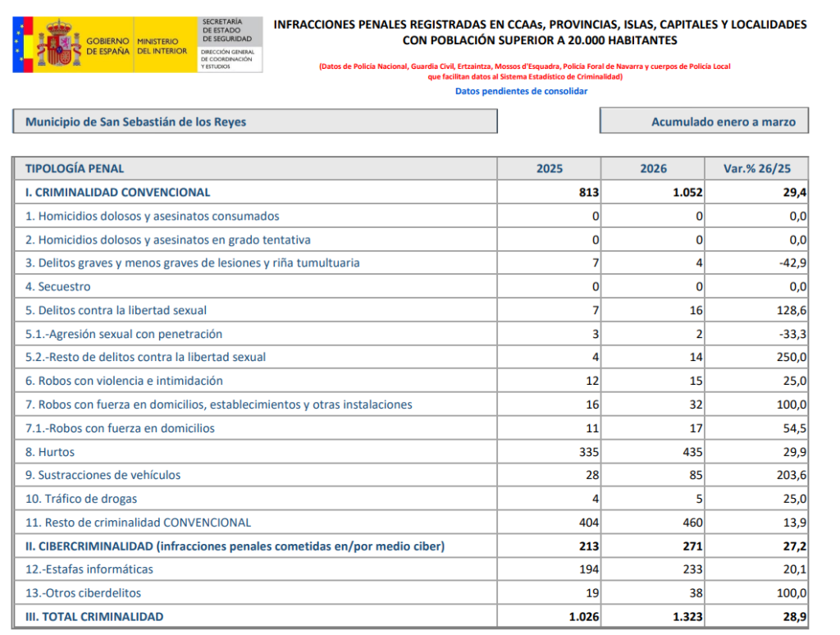The width and height of the screenshot is (840, 635).
Task: Click the 'Acumulado enero a marzo' box
Action: (704, 121)
